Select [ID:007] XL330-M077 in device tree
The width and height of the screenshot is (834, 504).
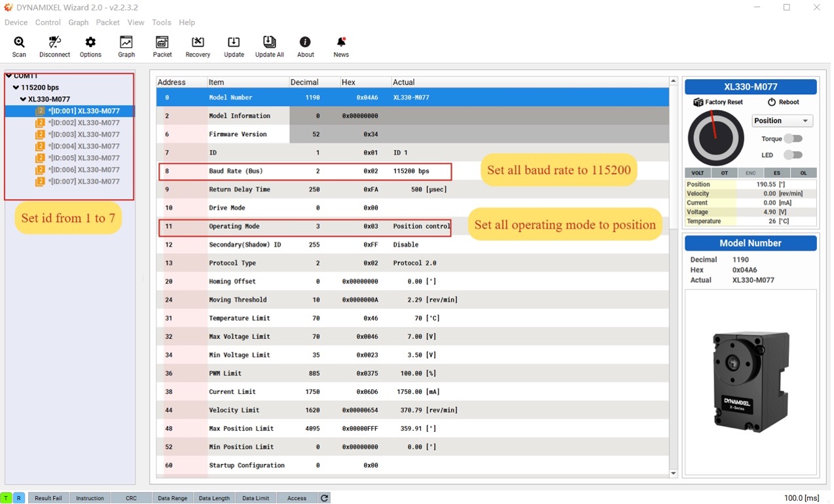(x=84, y=182)
